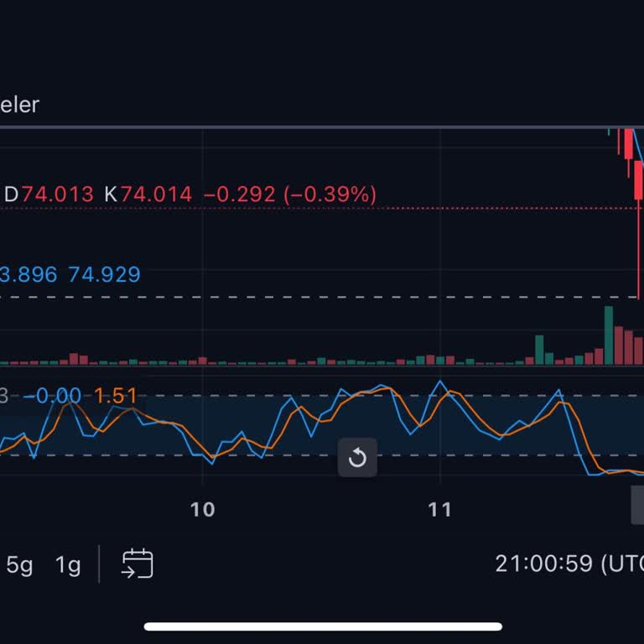Click the date label 11 on time axis
Viewport: 644px width, 644px height.
(439, 509)
